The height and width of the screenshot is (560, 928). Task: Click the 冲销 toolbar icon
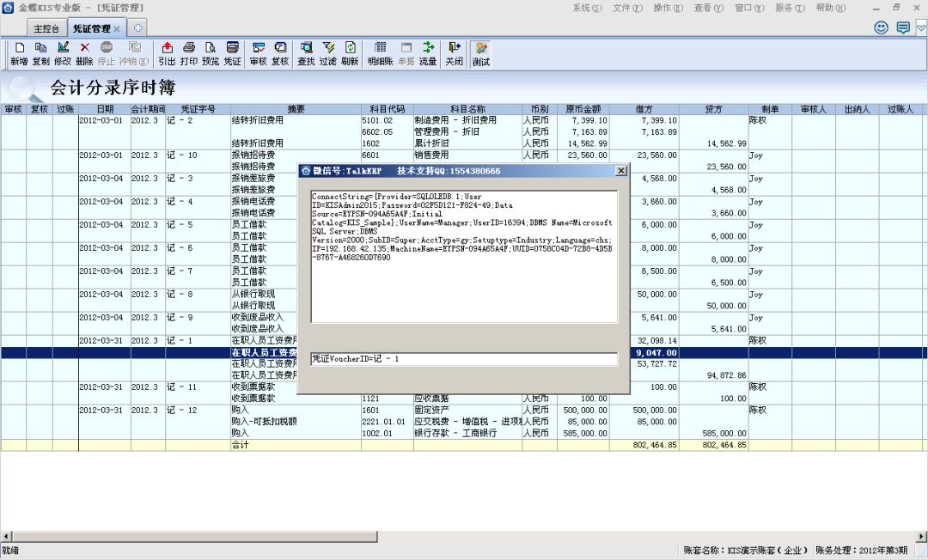click(x=134, y=53)
